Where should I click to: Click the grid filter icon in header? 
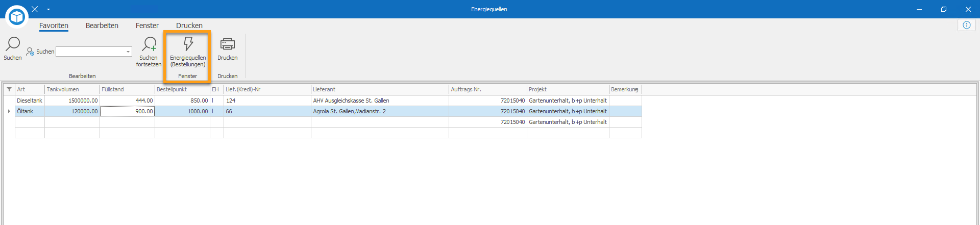pos(9,89)
